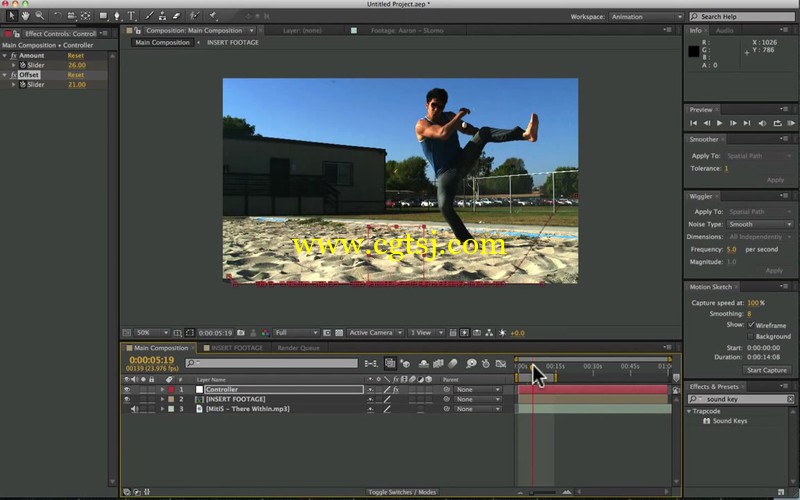Open the Noise Type Smooth dropdown
The image size is (800, 500).
pyautogui.click(x=760, y=224)
